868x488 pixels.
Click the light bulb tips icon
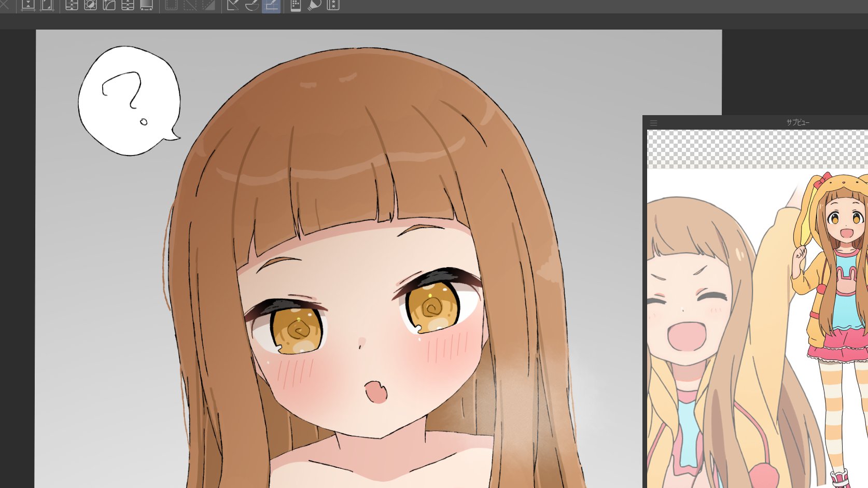[314, 5]
